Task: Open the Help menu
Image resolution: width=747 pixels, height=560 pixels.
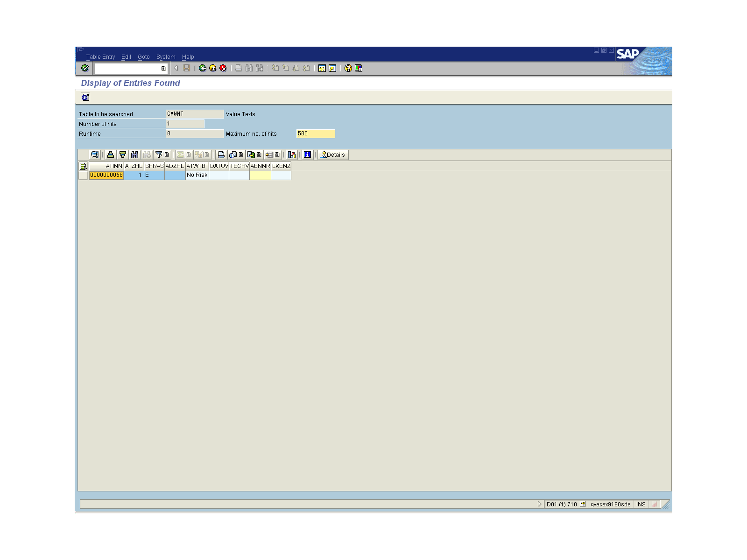Action: pyautogui.click(x=188, y=57)
